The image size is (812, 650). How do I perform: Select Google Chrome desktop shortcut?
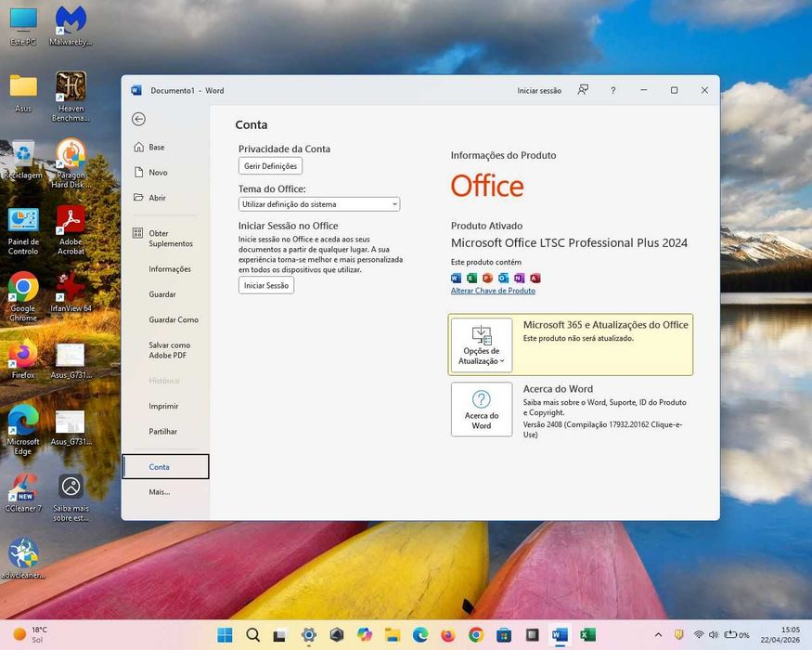[23, 297]
